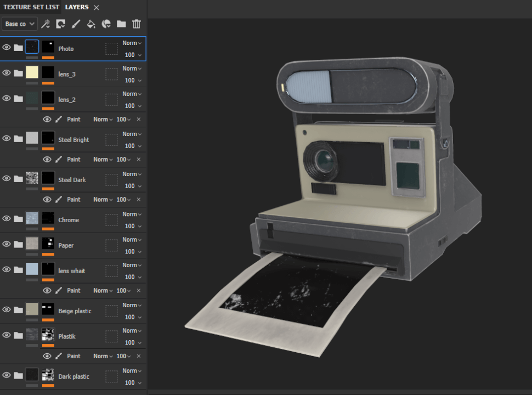Open the blend mode dropdown on the Chrome layer
This screenshot has width=532, height=395.
pyautogui.click(x=131, y=214)
